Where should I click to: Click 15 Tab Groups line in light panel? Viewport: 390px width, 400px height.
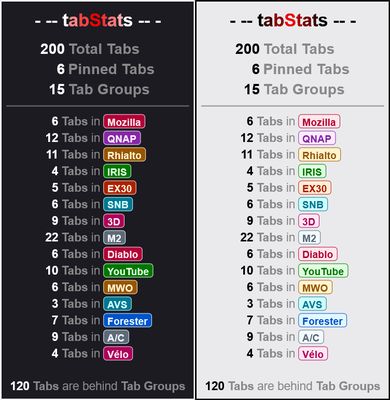pyautogui.click(x=294, y=90)
